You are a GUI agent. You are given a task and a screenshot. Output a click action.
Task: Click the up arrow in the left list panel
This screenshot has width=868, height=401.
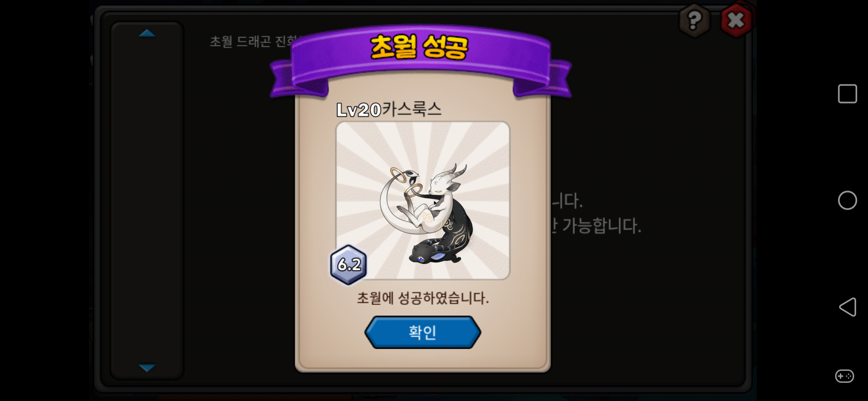[x=147, y=33]
